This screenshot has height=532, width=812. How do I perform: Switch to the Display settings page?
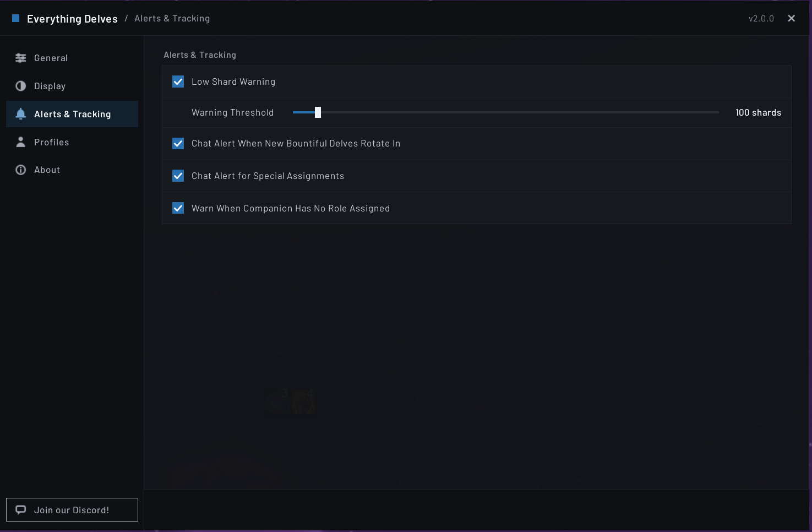tap(72, 86)
